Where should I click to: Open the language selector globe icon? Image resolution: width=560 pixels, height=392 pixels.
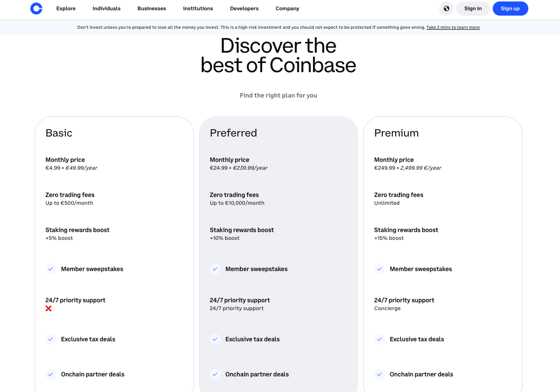pyautogui.click(x=446, y=8)
